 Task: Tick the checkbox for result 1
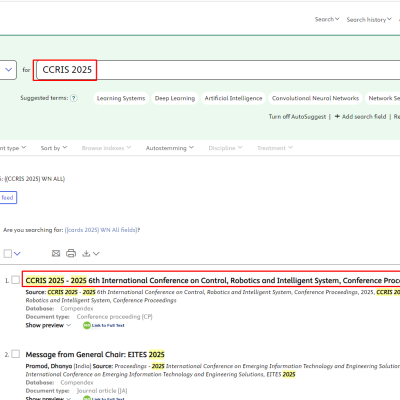coord(16,280)
